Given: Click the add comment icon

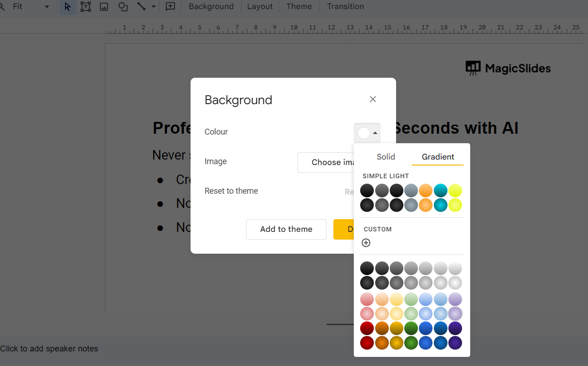Looking at the screenshot, I should click(171, 7).
